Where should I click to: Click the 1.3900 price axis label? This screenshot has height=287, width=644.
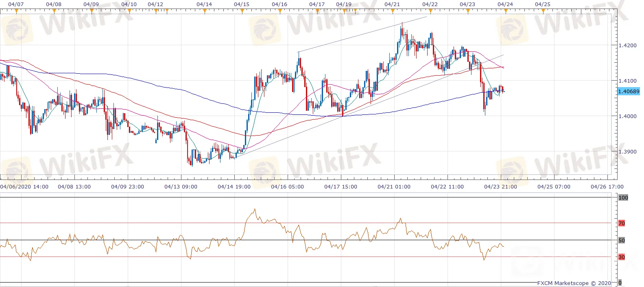(627, 151)
